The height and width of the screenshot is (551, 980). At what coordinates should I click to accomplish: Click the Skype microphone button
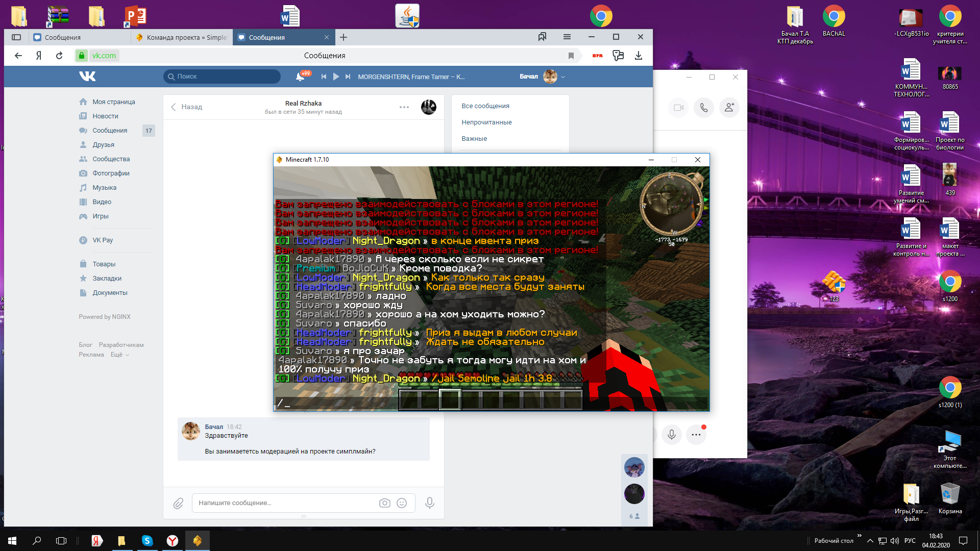point(672,435)
